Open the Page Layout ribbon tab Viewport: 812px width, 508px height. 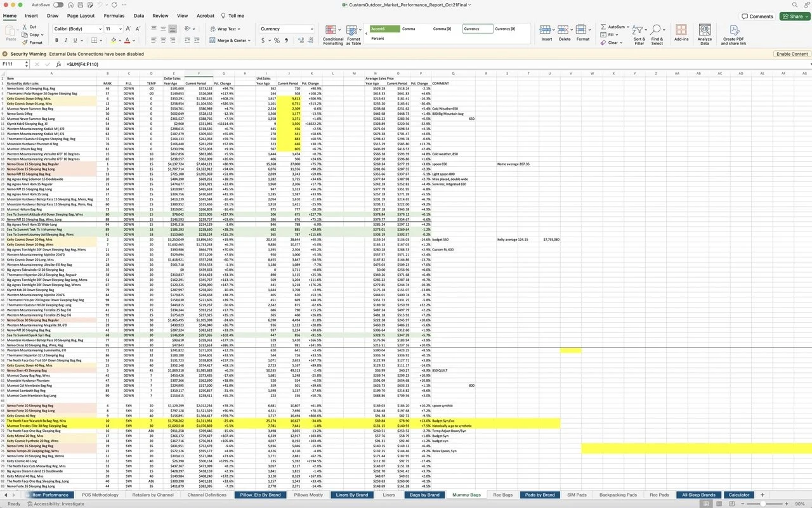(x=81, y=15)
